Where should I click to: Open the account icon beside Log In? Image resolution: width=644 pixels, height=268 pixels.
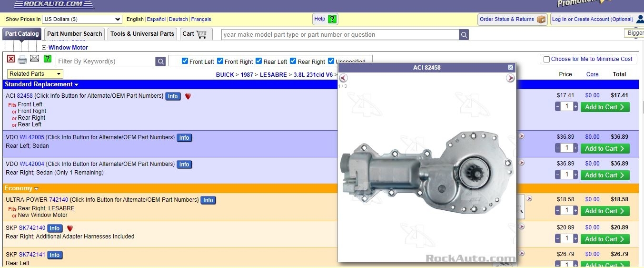(x=640, y=19)
